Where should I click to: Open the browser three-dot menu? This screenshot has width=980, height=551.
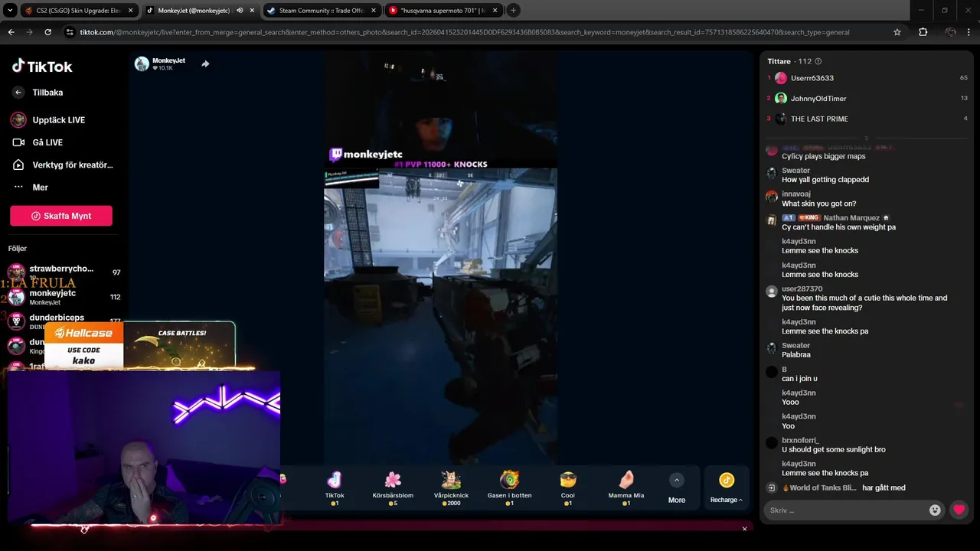point(969,32)
